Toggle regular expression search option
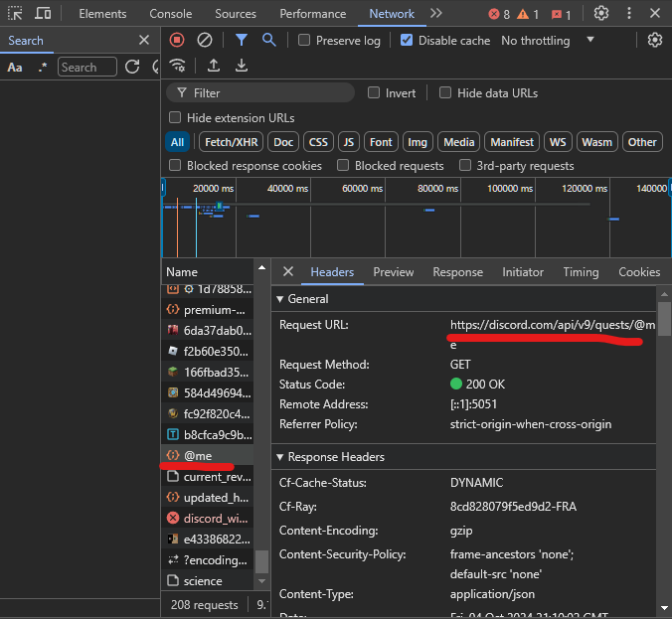The height and width of the screenshot is (619, 672). point(42,68)
